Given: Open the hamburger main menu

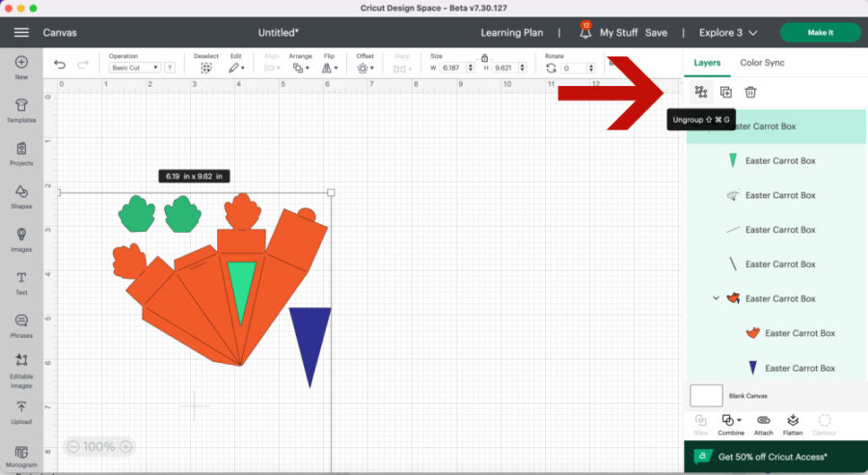Looking at the screenshot, I should click(21, 33).
